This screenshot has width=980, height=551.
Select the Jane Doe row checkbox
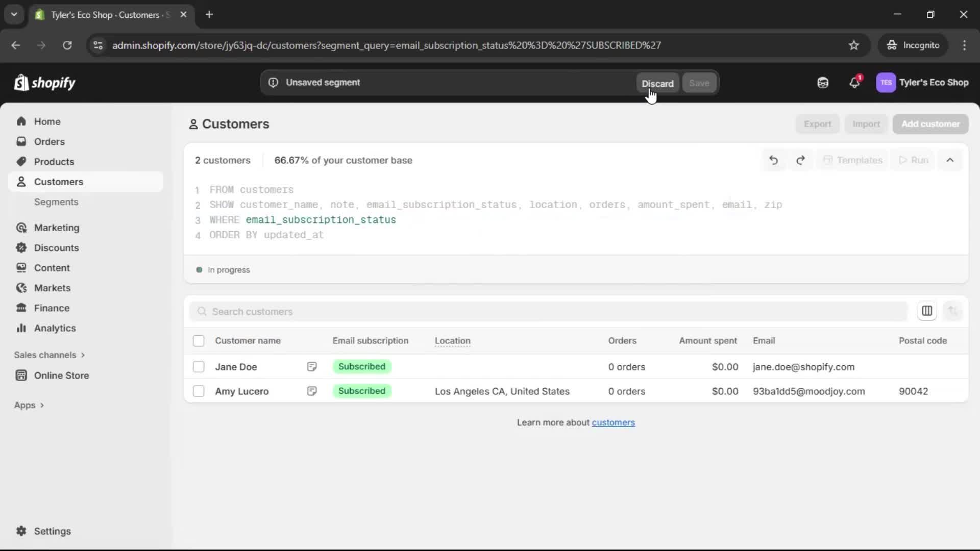(x=199, y=366)
